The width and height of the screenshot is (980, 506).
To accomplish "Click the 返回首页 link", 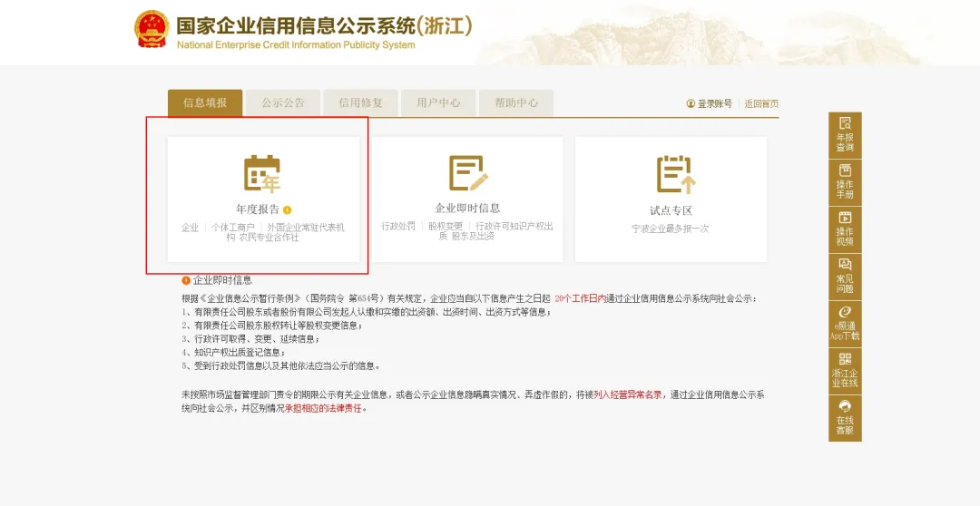I will coord(761,103).
